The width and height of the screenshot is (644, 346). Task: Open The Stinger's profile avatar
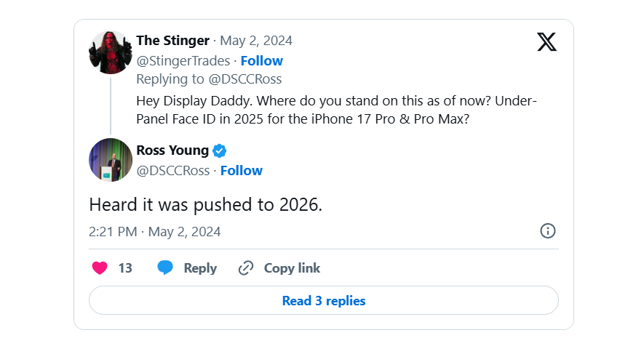(x=111, y=52)
